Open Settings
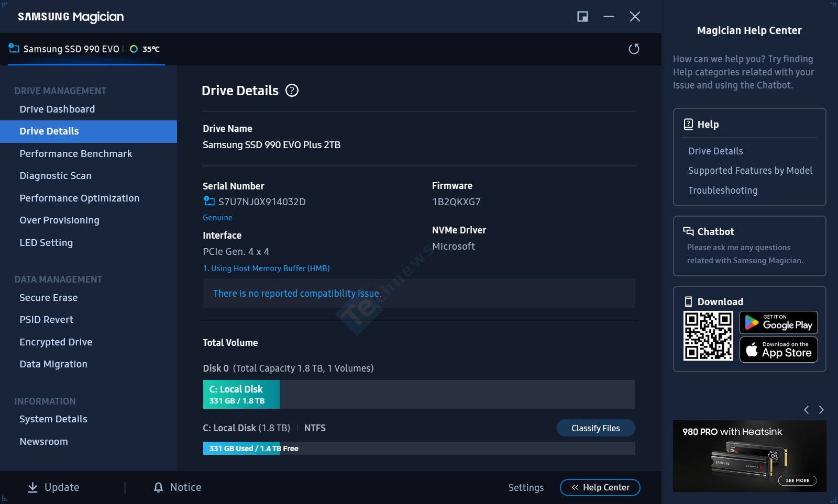The image size is (838, 504). (526, 487)
